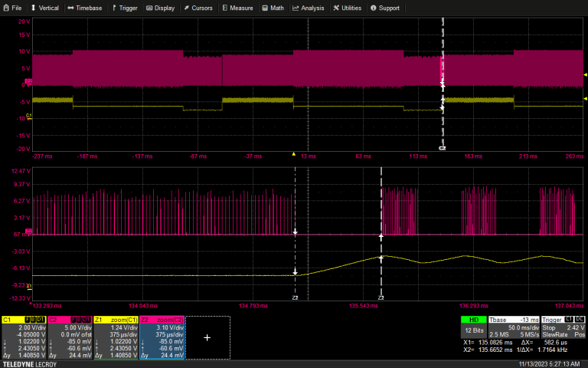Image resolution: width=588 pixels, height=368 pixels.
Task: Open the File menu
Action: [x=12, y=8]
